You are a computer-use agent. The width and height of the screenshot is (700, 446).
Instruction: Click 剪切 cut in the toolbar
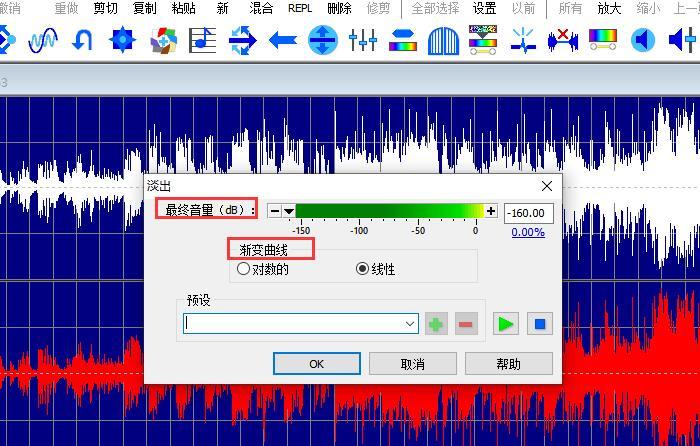(x=105, y=8)
